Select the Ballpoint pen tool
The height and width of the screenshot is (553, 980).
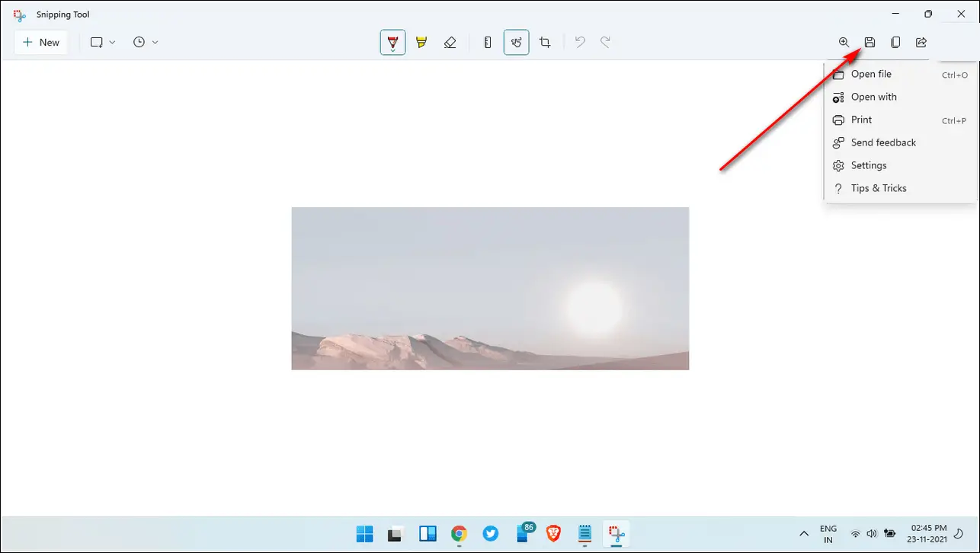392,43
